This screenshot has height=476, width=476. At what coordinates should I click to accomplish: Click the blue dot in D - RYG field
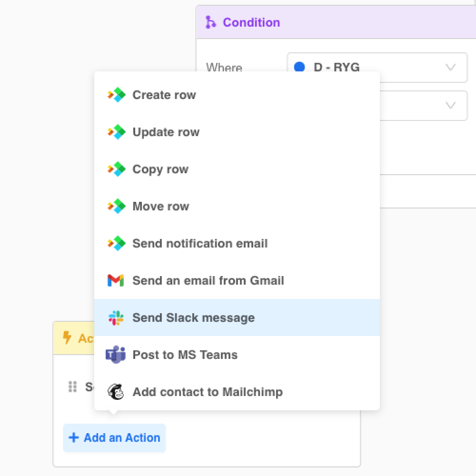[299, 67]
